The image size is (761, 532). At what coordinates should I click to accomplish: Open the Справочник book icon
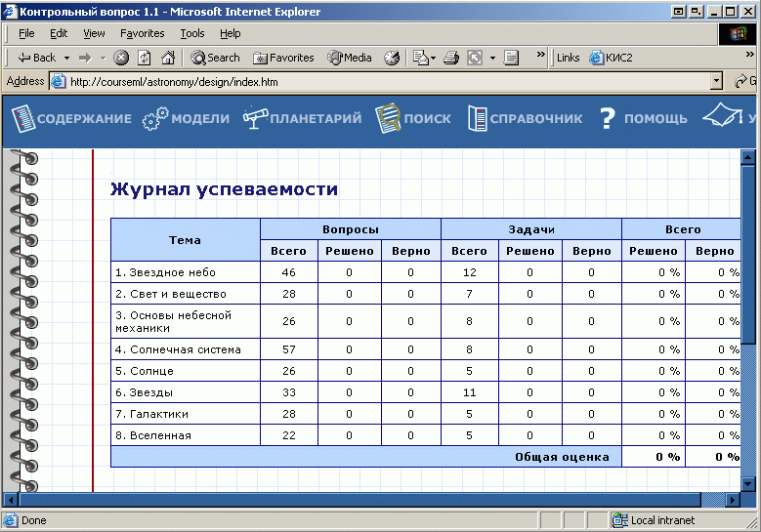pos(477,118)
